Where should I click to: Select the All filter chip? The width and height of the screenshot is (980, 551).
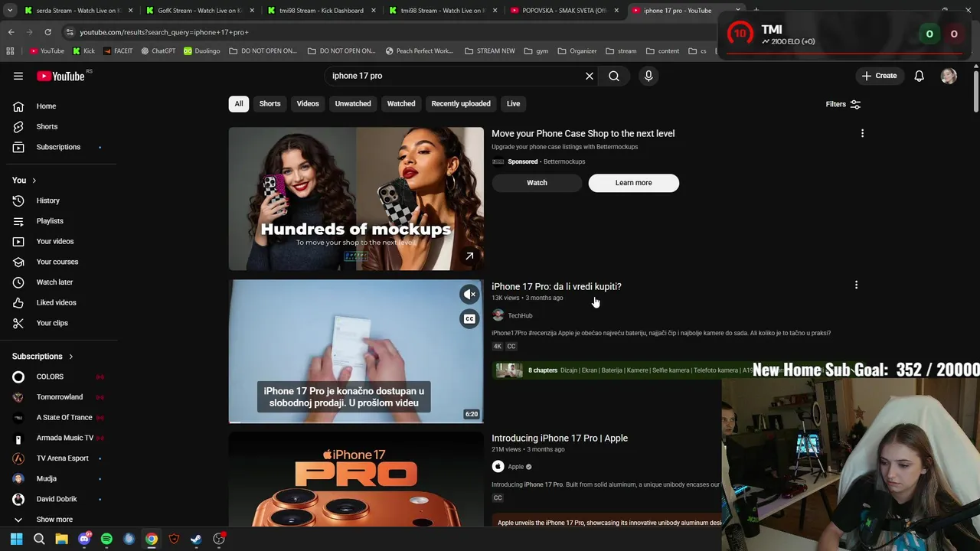[239, 104]
